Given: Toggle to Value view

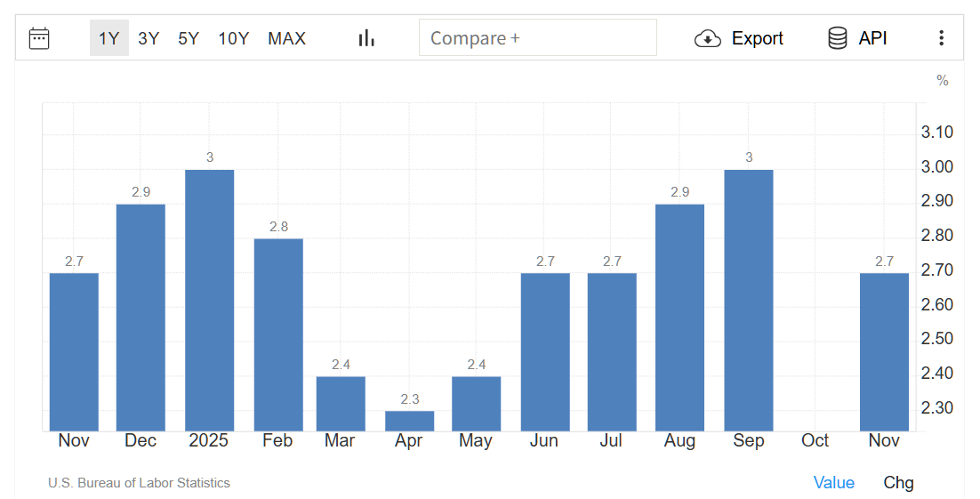Looking at the screenshot, I should point(833,483).
